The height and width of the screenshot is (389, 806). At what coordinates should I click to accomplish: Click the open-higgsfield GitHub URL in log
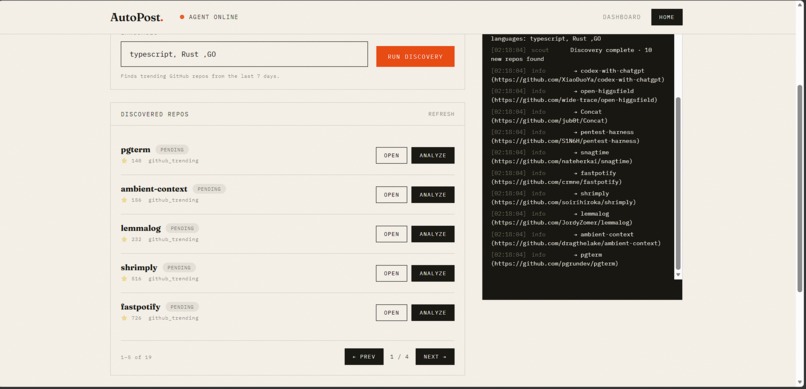point(574,100)
